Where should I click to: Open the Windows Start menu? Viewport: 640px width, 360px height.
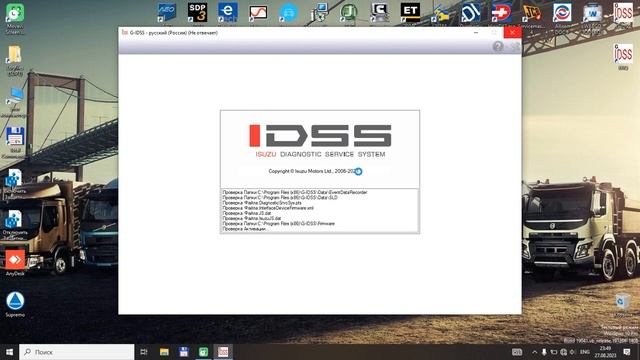point(9,351)
